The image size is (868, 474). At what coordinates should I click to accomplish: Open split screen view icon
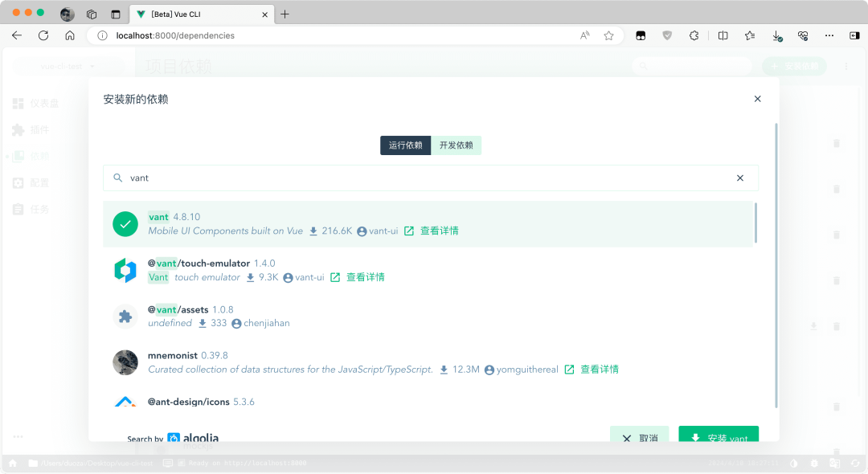click(x=723, y=35)
